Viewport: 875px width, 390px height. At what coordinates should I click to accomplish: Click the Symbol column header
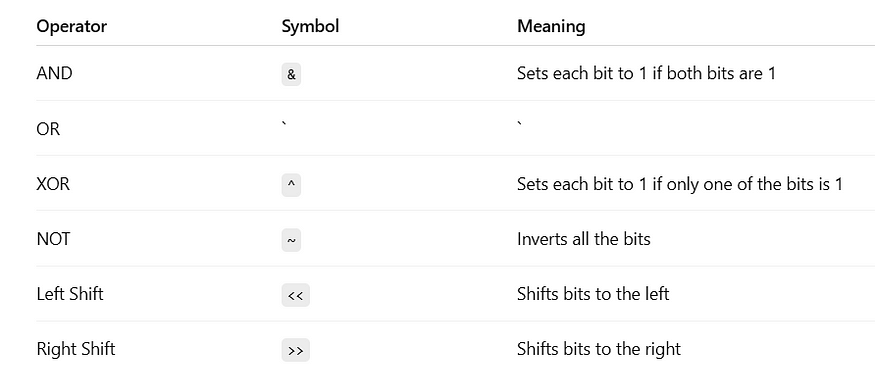click(310, 26)
